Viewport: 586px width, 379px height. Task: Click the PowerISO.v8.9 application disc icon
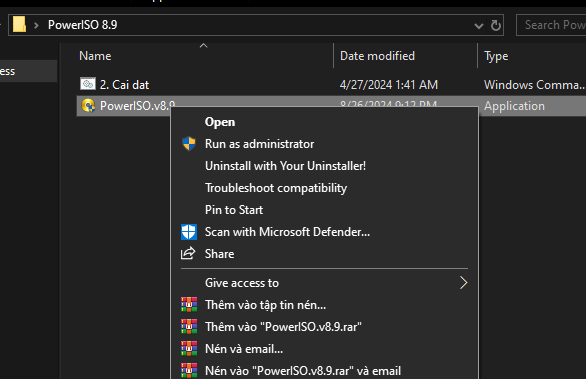pyautogui.click(x=88, y=106)
